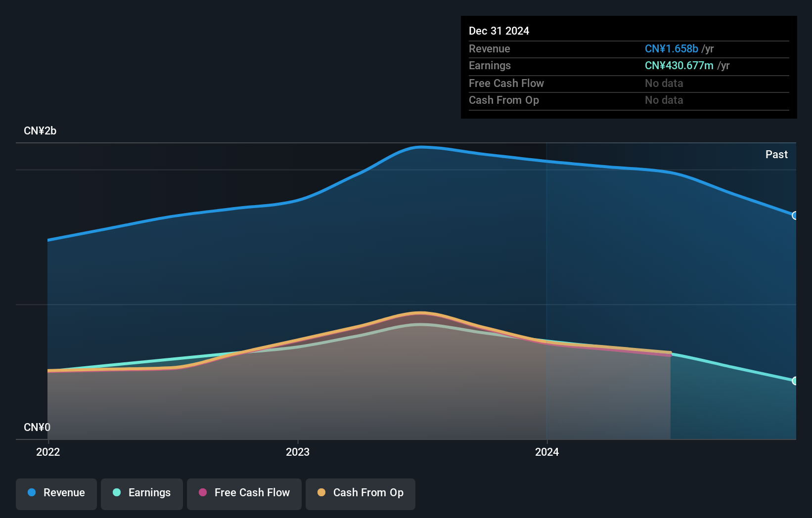Image resolution: width=812 pixels, height=518 pixels.
Task: Click the revenue endpoint marker on the chart
Action: click(x=795, y=216)
